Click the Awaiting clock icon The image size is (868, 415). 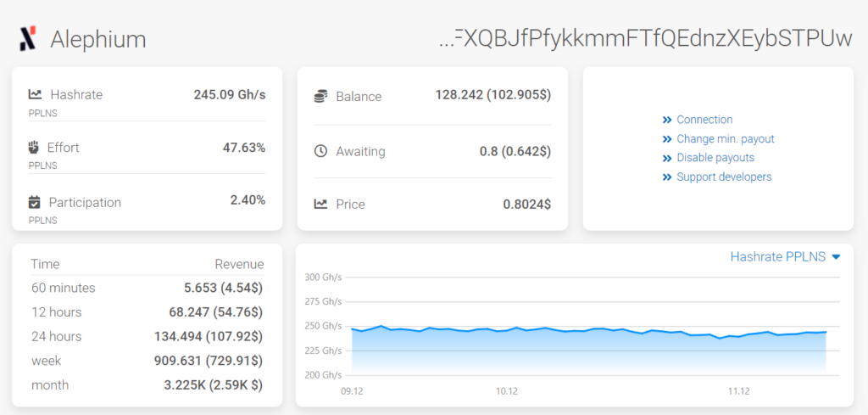(320, 151)
